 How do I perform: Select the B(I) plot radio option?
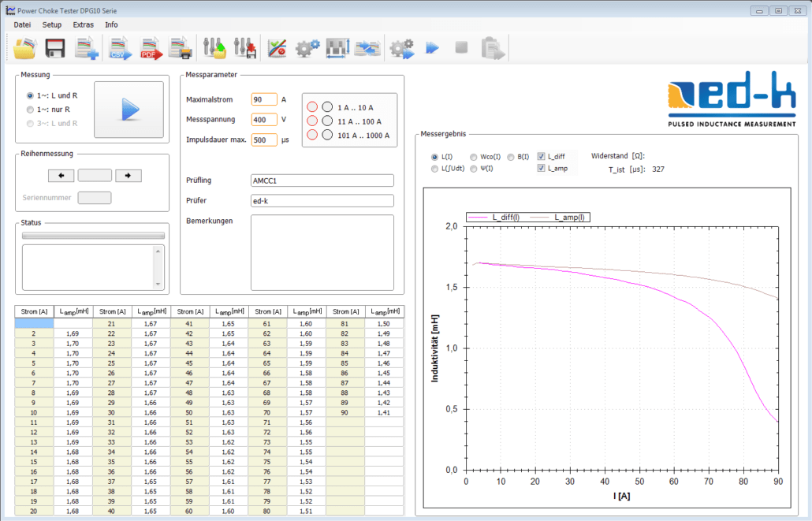tap(512, 157)
